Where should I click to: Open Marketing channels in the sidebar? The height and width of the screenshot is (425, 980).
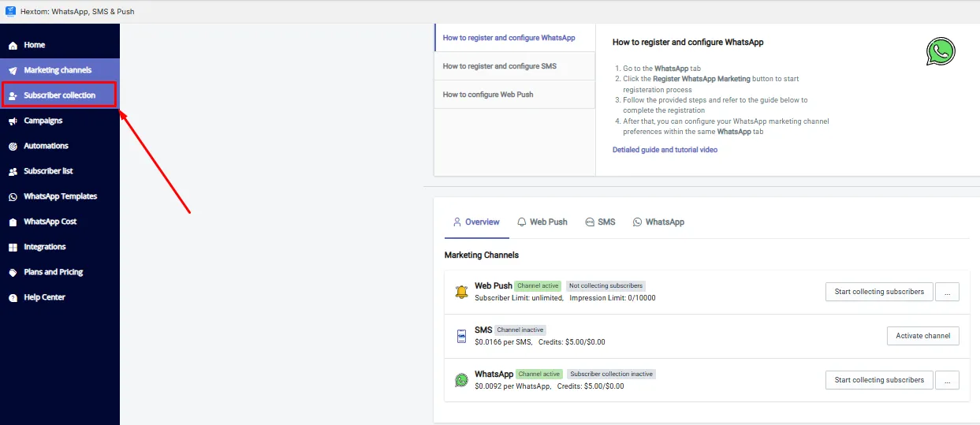pos(60,70)
